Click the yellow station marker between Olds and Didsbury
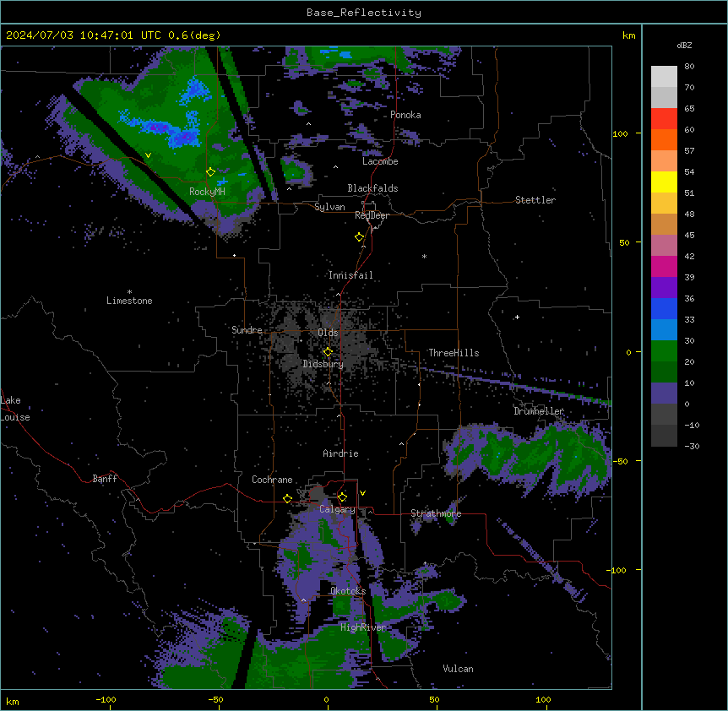The height and width of the screenshot is (711, 728). pyautogui.click(x=328, y=352)
